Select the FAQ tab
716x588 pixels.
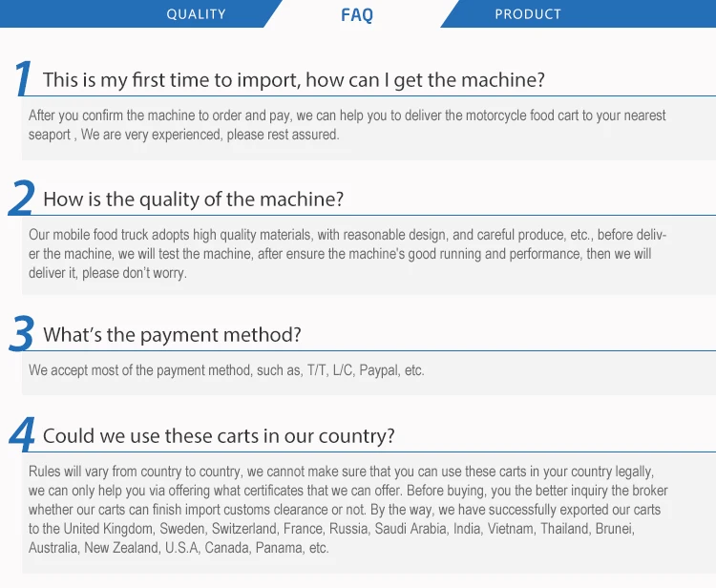(x=357, y=14)
